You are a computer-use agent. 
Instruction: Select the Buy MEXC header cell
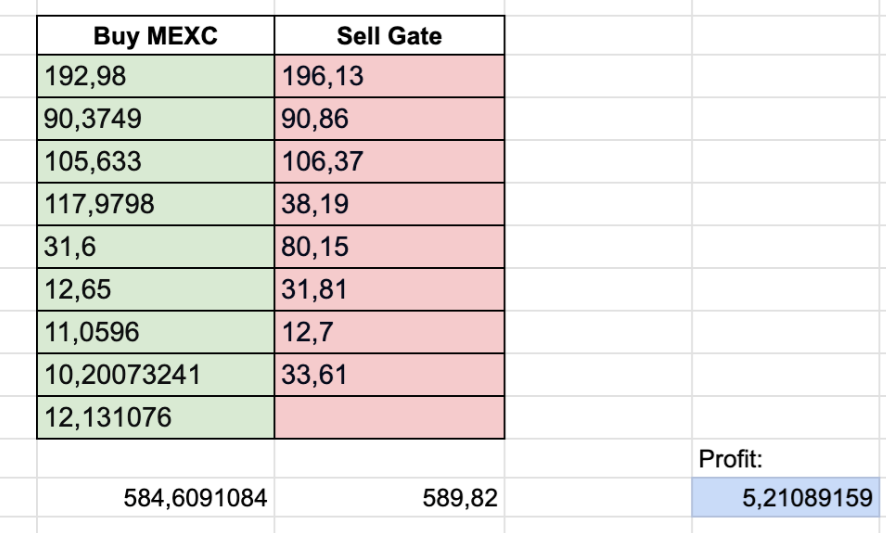(155, 36)
